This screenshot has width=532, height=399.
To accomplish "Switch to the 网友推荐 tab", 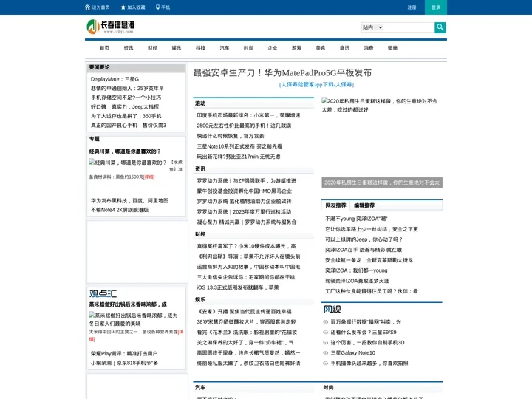I will 335,205.
